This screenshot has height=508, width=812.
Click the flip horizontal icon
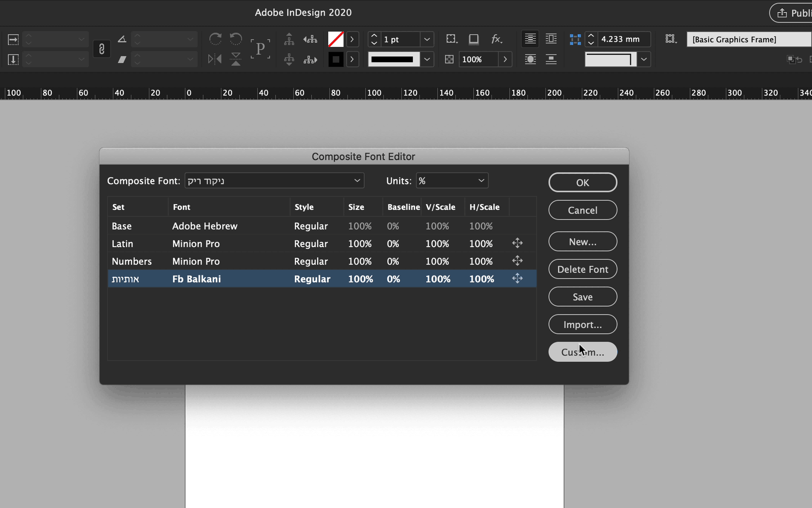click(x=215, y=60)
